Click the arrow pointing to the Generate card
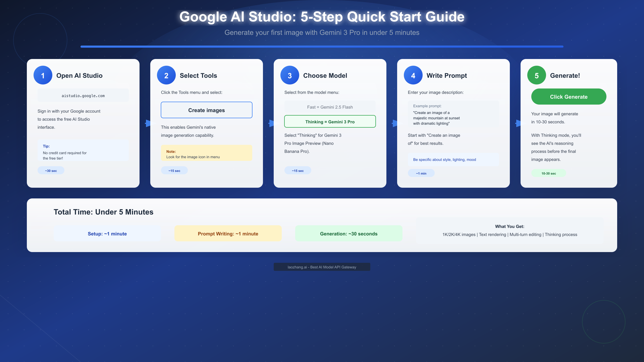The height and width of the screenshot is (362, 644). click(518, 123)
